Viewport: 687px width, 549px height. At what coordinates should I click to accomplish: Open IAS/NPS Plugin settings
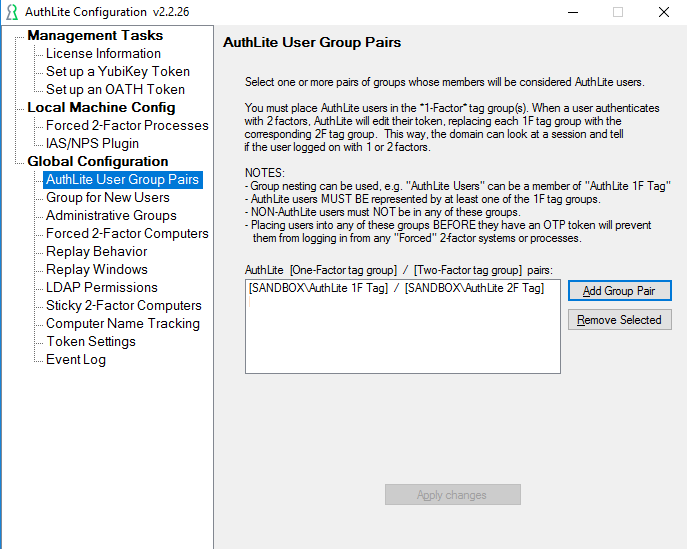(x=92, y=143)
